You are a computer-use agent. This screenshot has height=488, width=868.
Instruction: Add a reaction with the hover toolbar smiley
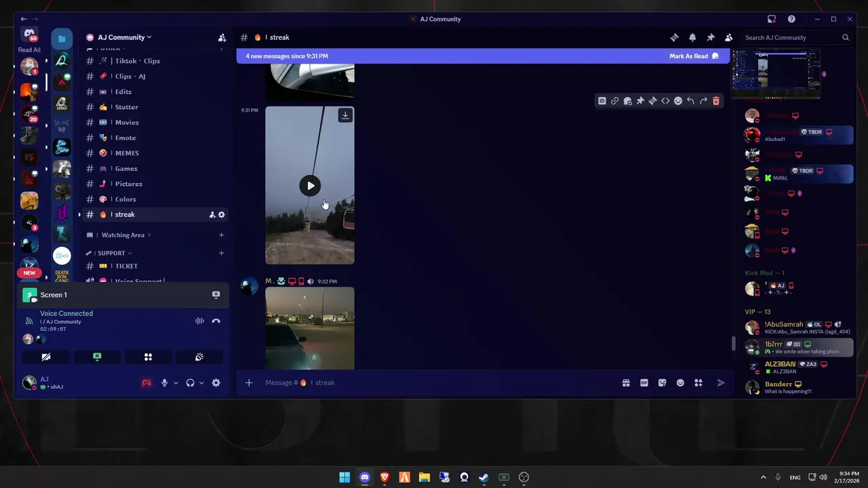click(677, 101)
